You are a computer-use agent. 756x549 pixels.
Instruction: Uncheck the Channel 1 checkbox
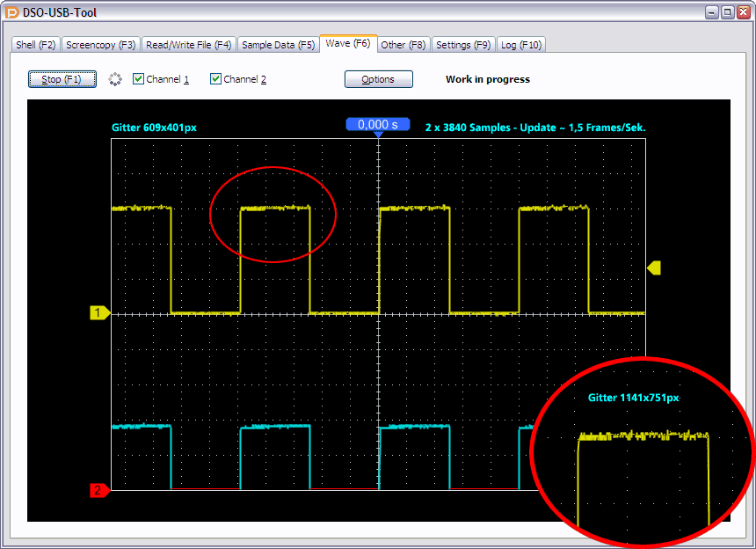(x=138, y=78)
